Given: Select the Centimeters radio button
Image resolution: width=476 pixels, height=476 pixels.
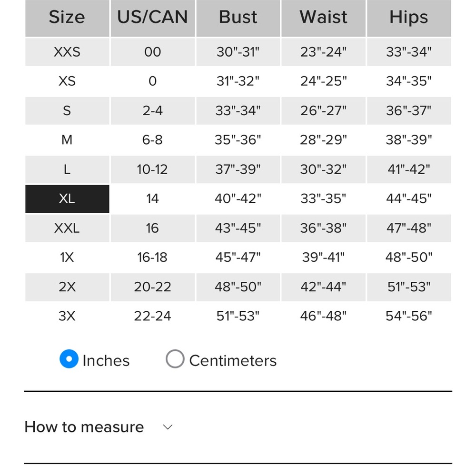Looking at the screenshot, I should click(x=175, y=359).
